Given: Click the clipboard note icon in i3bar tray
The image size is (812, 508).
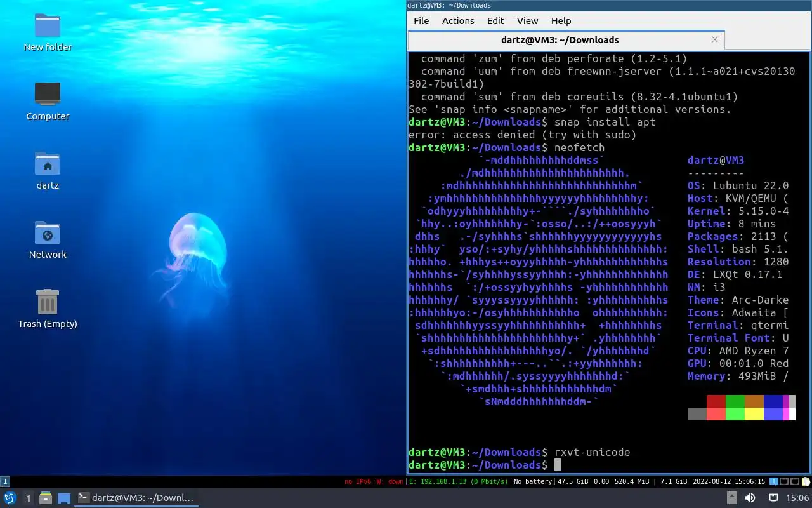Looking at the screenshot, I should [806, 481].
